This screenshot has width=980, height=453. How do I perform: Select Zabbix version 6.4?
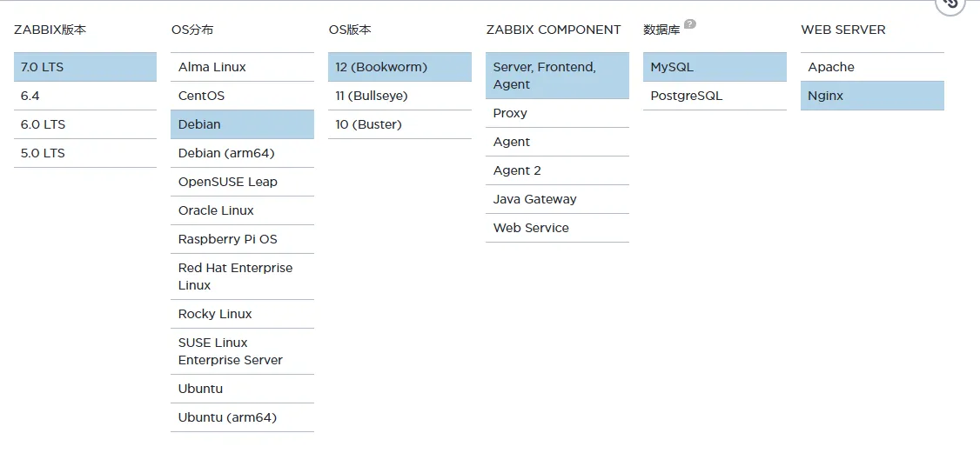click(x=84, y=96)
